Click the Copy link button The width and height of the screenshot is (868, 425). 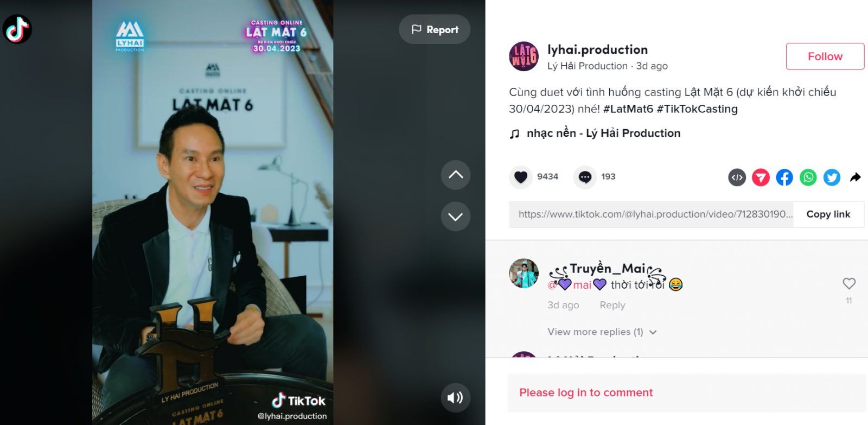point(828,214)
